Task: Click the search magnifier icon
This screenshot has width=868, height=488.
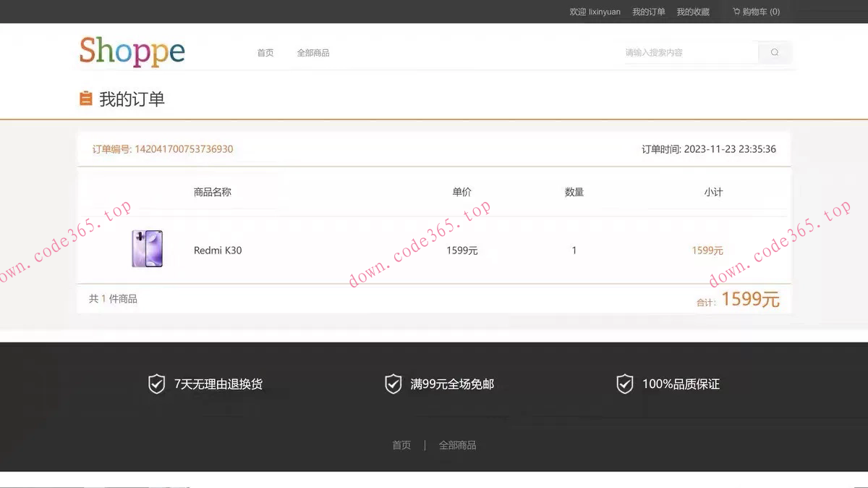Action: click(774, 52)
